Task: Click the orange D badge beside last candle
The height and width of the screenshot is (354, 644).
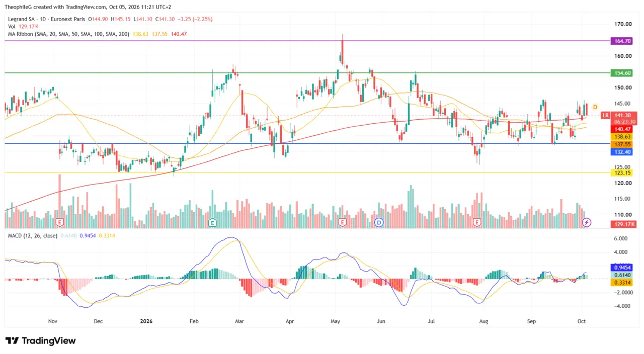Action: [x=595, y=107]
